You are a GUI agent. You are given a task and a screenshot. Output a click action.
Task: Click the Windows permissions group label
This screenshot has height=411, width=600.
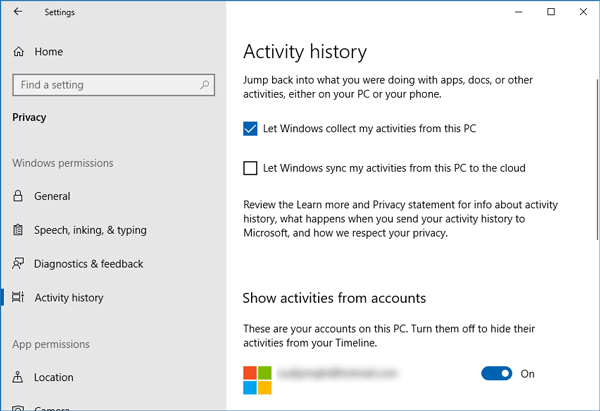[63, 163]
